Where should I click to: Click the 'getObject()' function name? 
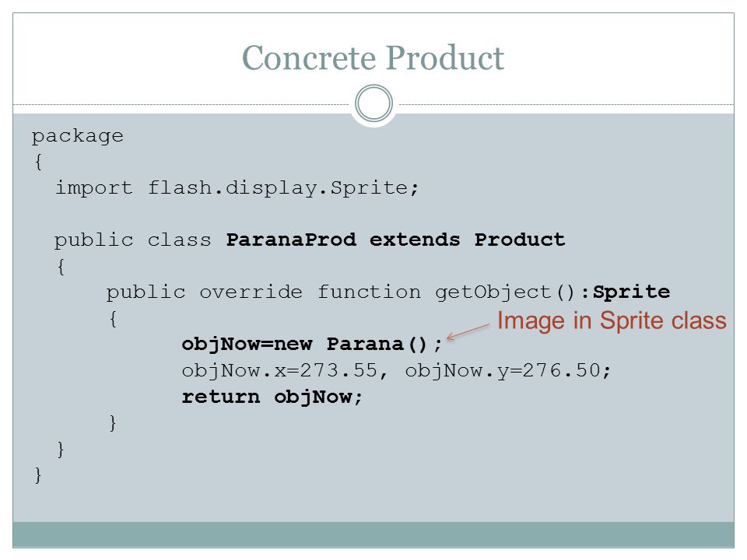[x=506, y=292]
